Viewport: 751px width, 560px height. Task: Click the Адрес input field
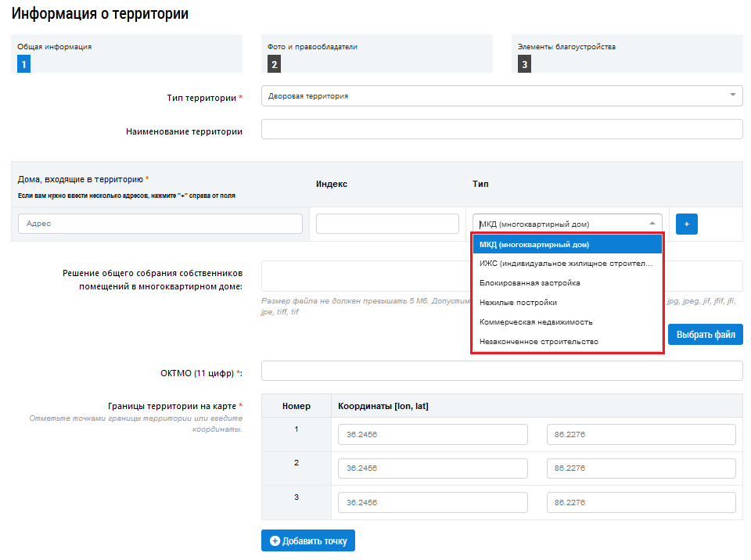(x=160, y=224)
